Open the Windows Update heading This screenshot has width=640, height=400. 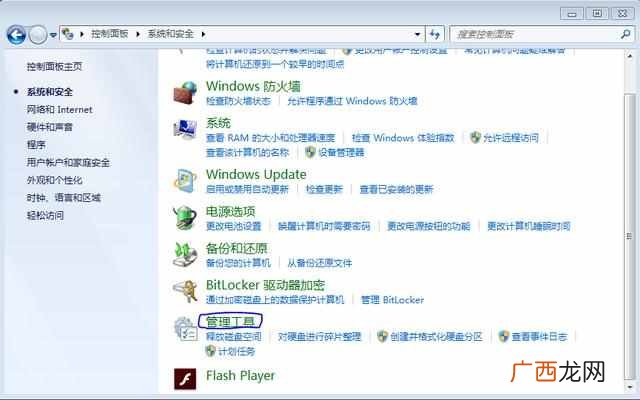[x=256, y=174]
